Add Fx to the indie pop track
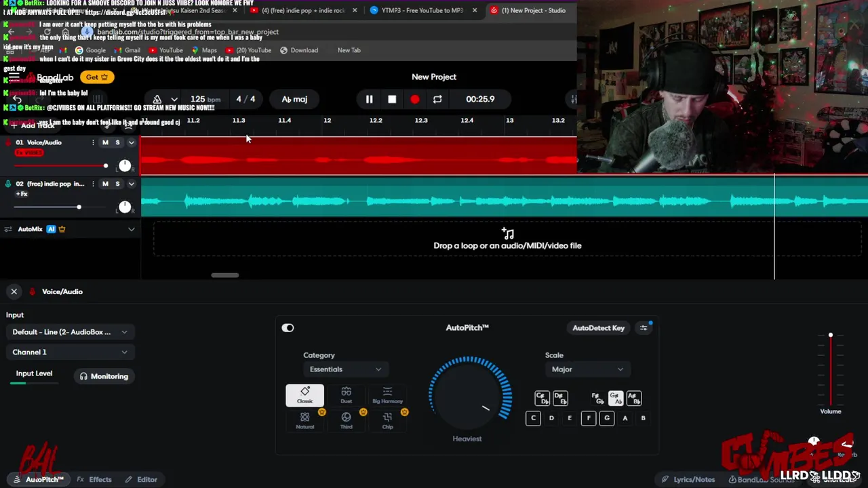The width and height of the screenshot is (868, 488). 22,194
